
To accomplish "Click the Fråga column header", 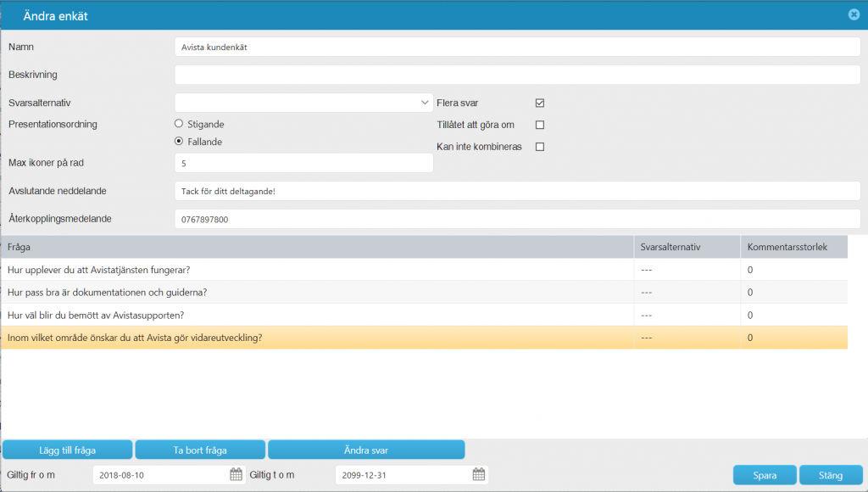I will pyautogui.click(x=317, y=247).
